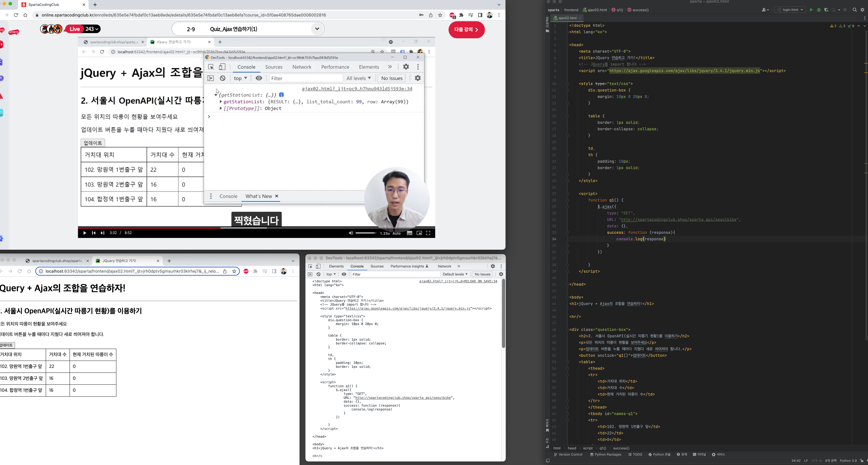Image resolution: width=868 pixels, height=465 pixels.
Task: Select the spartacodingclub.shop tab in bottom browser
Action: (x=57, y=261)
